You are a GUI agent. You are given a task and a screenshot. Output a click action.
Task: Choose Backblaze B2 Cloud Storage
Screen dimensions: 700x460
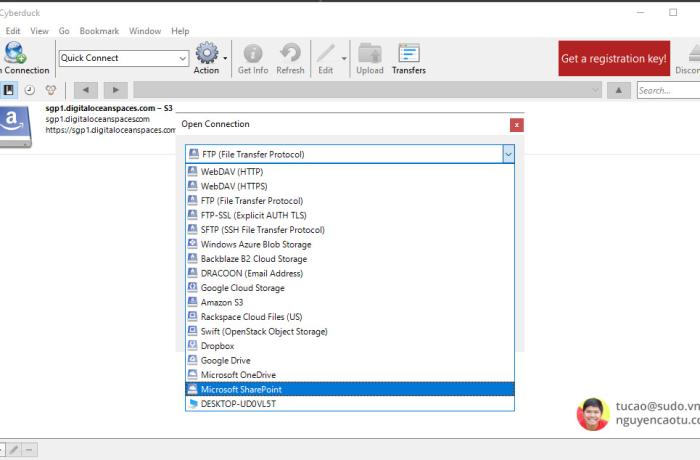[x=350, y=259]
